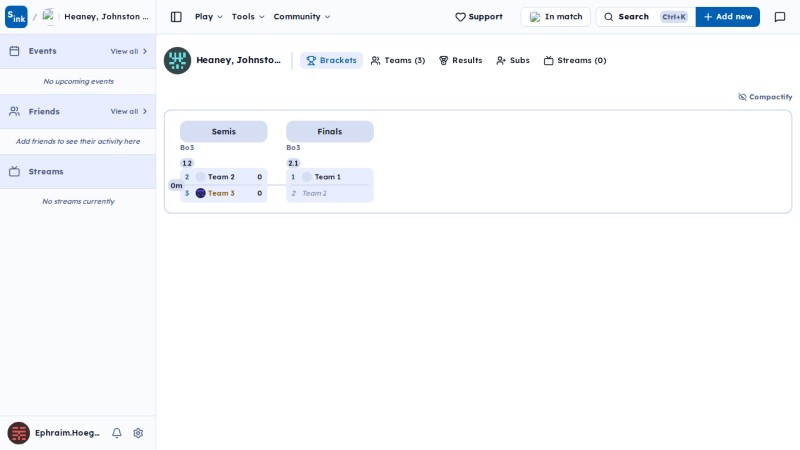Open the Results tab

460,60
